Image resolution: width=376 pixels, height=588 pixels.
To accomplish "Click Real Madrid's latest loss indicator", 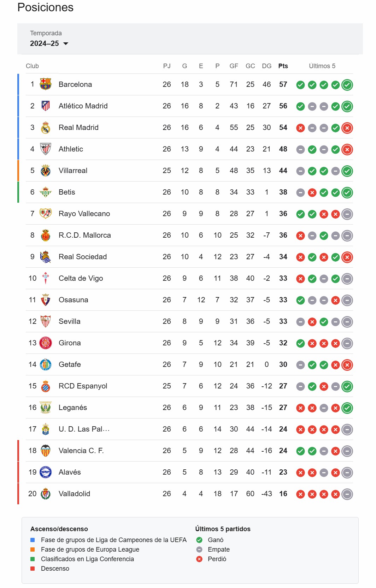I will (x=347, y=128).
